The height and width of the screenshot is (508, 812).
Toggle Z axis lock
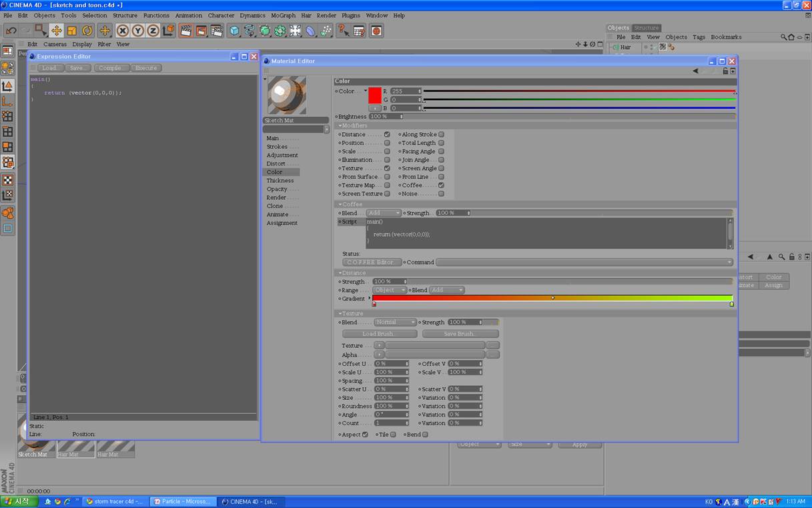pos(153,31)
